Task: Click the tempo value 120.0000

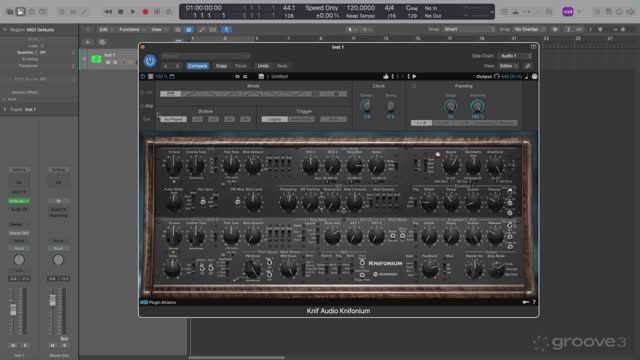Action: pyautogui.click(x=360, y=8)
